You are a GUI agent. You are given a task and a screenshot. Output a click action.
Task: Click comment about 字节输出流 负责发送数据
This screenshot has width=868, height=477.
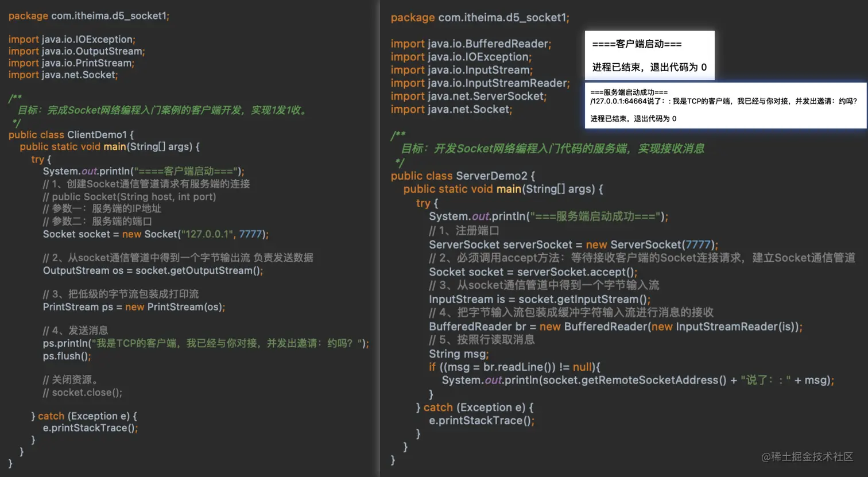click(x=178, y=258)
